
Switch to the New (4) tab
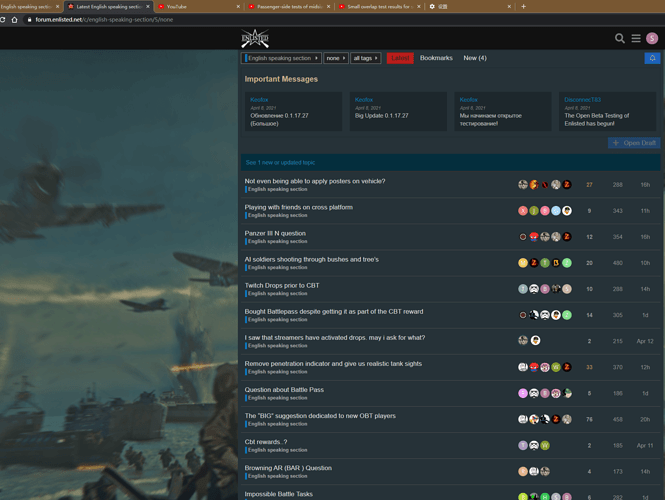click(x=475, y=58)
